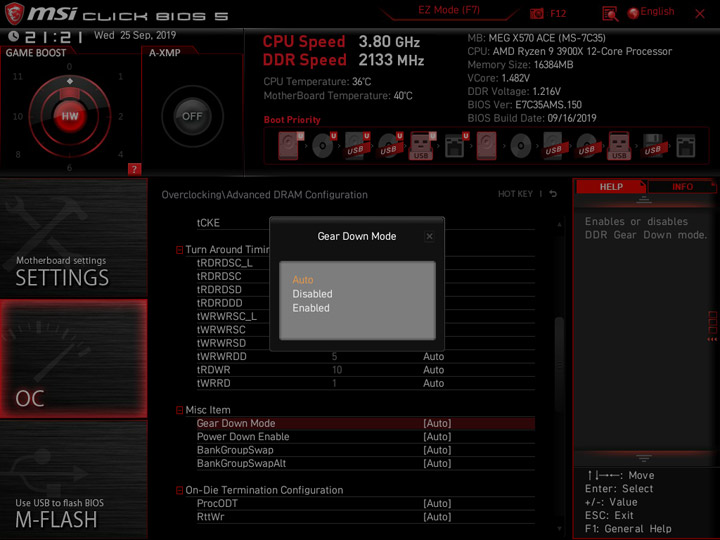Click the settings list vertical scrollbar
The width and height of the screenshot is (720, 540).
click(x=559, y=365)
